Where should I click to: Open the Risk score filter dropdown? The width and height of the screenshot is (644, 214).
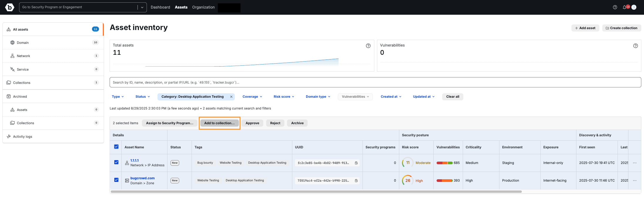(284, 97)
